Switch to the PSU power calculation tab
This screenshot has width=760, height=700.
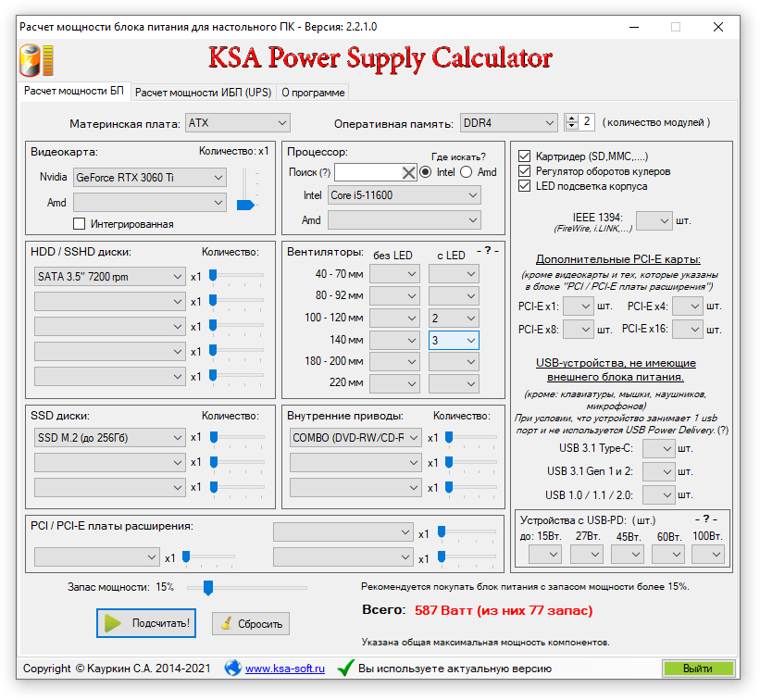click(x=74, y=91)
